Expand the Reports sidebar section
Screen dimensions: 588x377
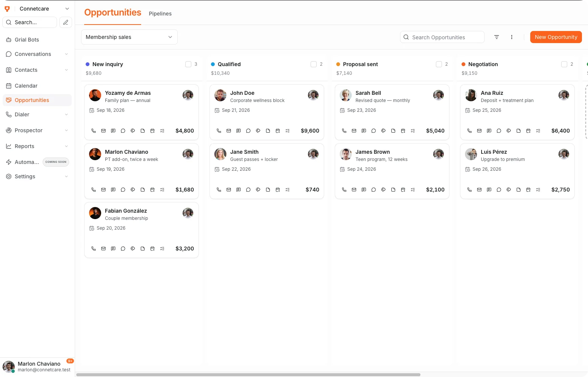point(66,146)
